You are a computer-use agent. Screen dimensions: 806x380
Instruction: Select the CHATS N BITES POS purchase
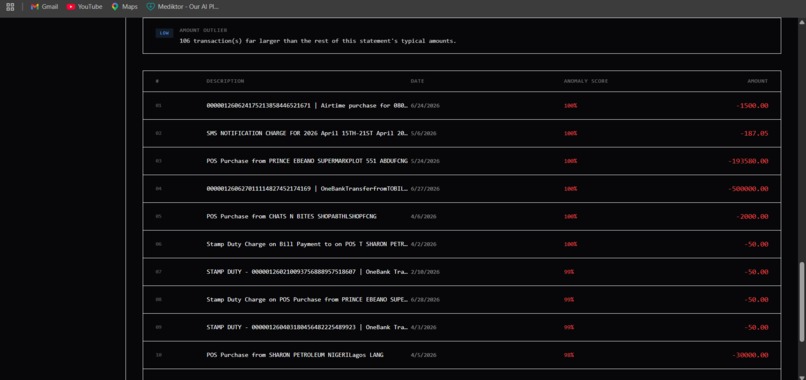click(291, 216)
